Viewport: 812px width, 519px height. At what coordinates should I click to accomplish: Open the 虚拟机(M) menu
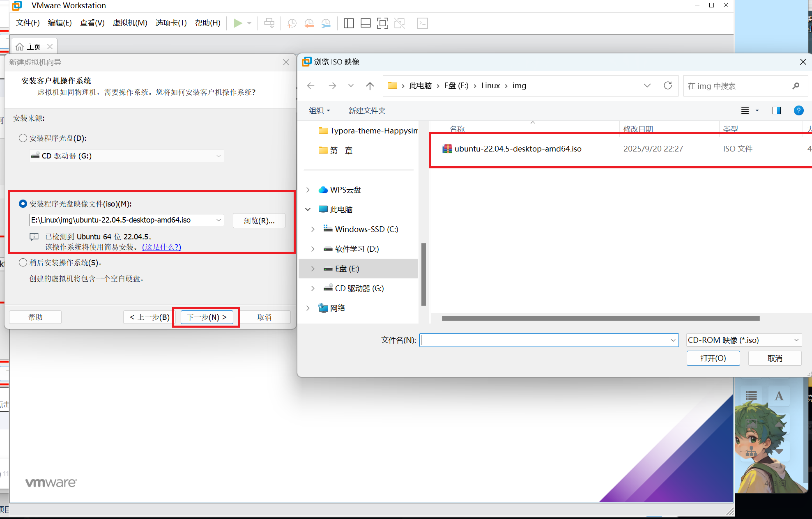tap(130, 23)
